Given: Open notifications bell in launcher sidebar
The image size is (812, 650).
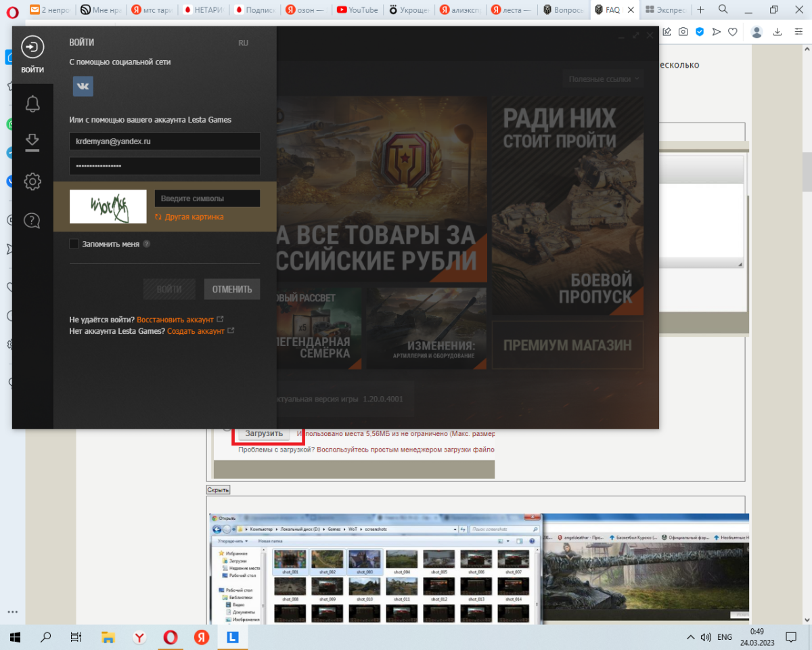Looking at the screenshot, I should coord(32,104).
